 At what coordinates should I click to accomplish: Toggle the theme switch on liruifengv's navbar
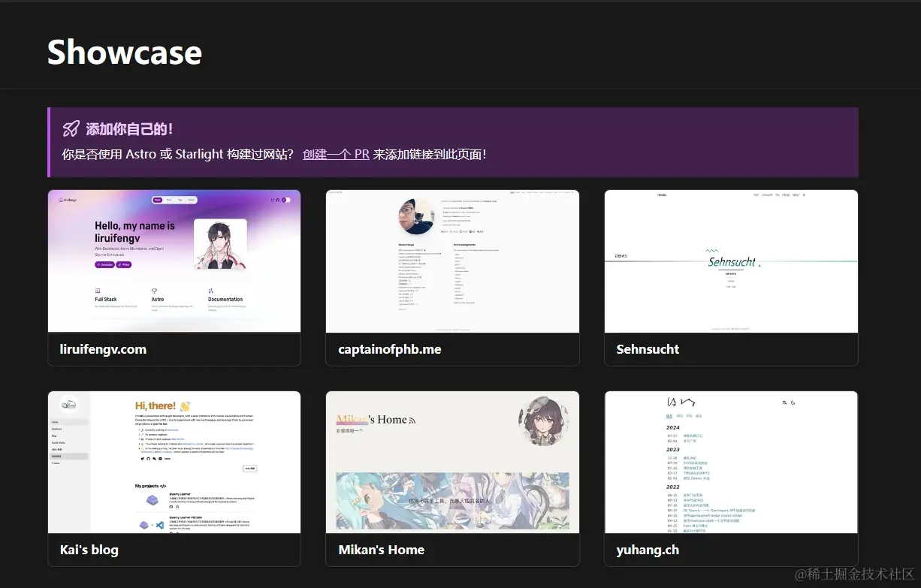(286, 199)
